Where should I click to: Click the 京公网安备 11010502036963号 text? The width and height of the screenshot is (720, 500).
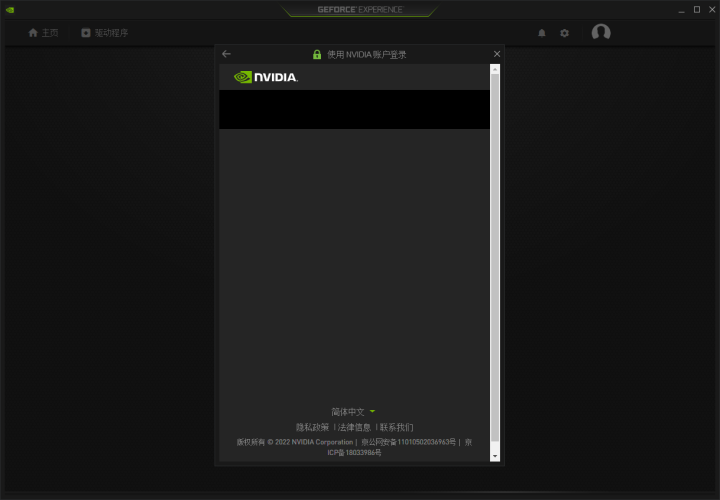pyautogui.click(x=408, y=442)
